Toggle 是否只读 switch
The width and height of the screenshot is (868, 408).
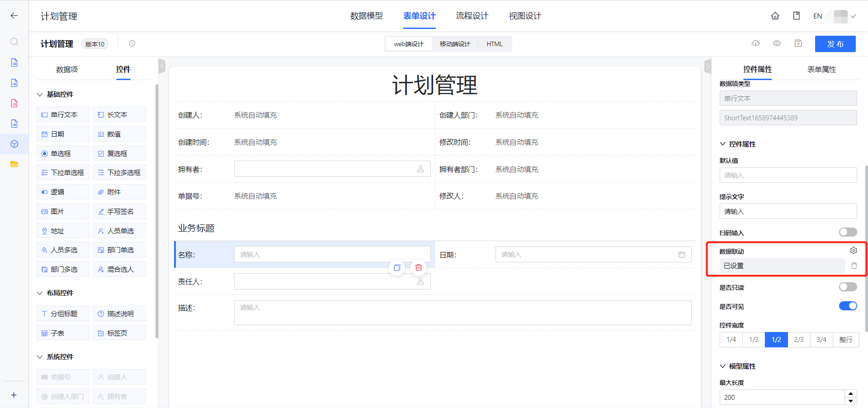(848, 287)
